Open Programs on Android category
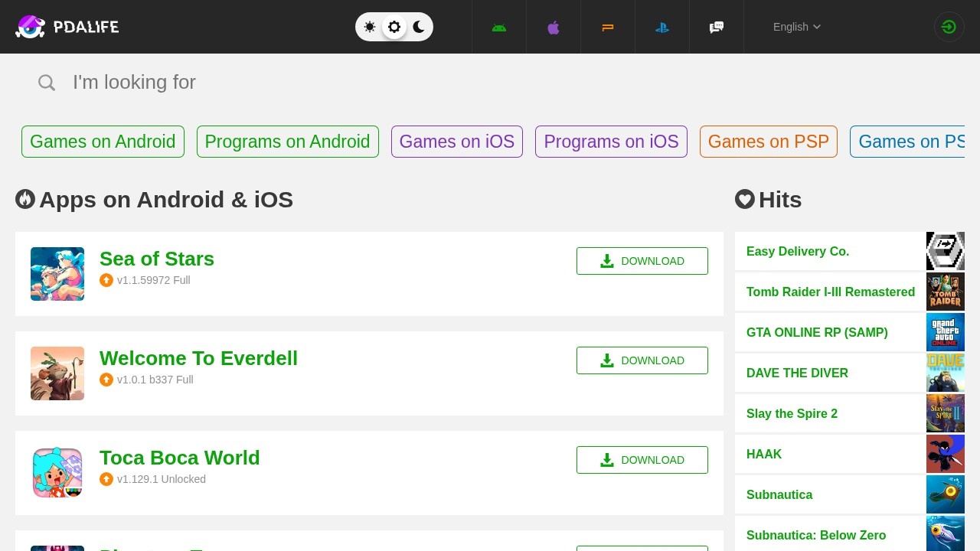Screen dimensions: 980x551 click(x=288, y=142)
